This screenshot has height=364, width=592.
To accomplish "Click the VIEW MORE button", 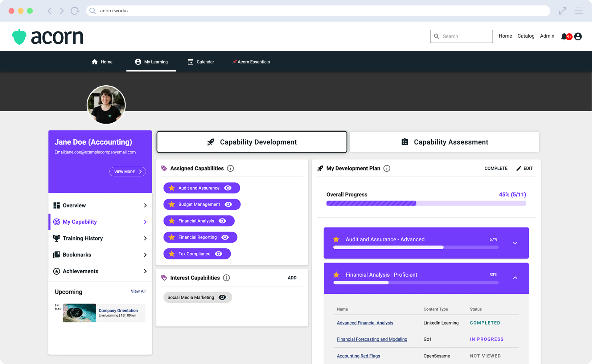I will point(128,172).
